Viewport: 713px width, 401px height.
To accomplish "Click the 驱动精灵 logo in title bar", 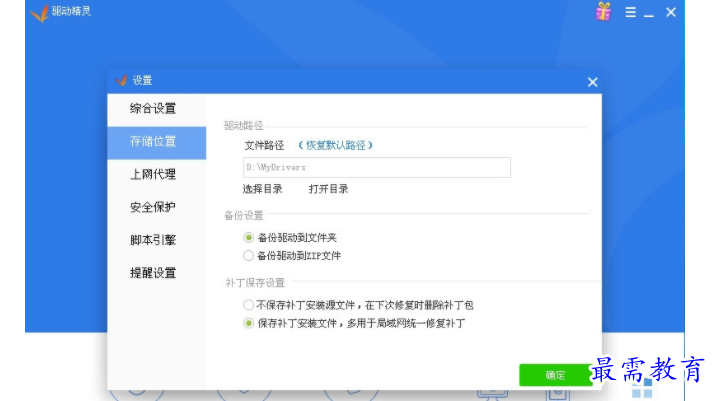I will point(40,13).
